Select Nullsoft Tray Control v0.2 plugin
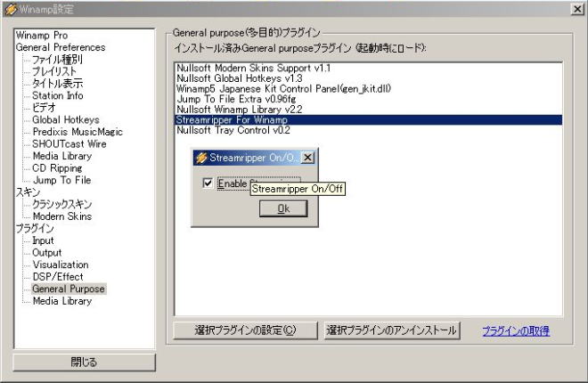 click(369, 130)
